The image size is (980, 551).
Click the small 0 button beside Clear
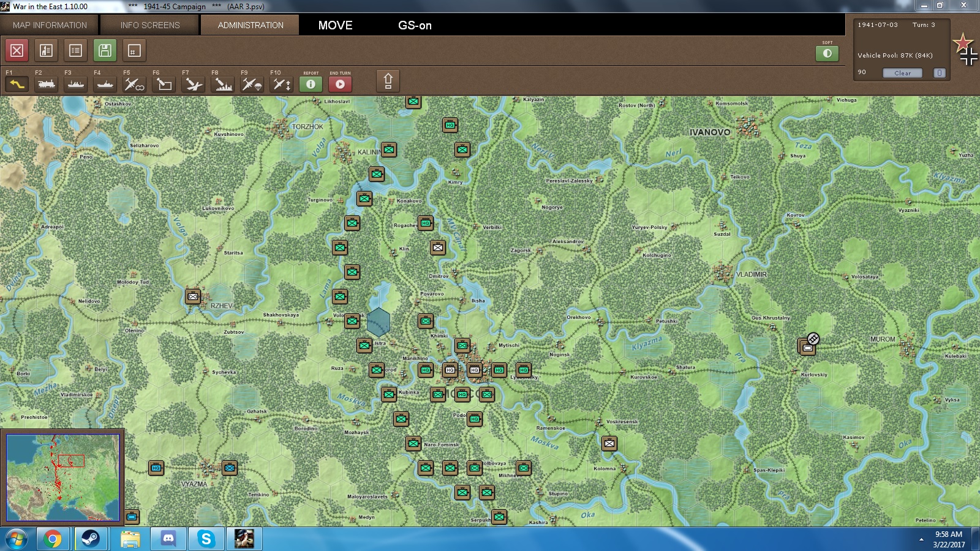[940, 73]
